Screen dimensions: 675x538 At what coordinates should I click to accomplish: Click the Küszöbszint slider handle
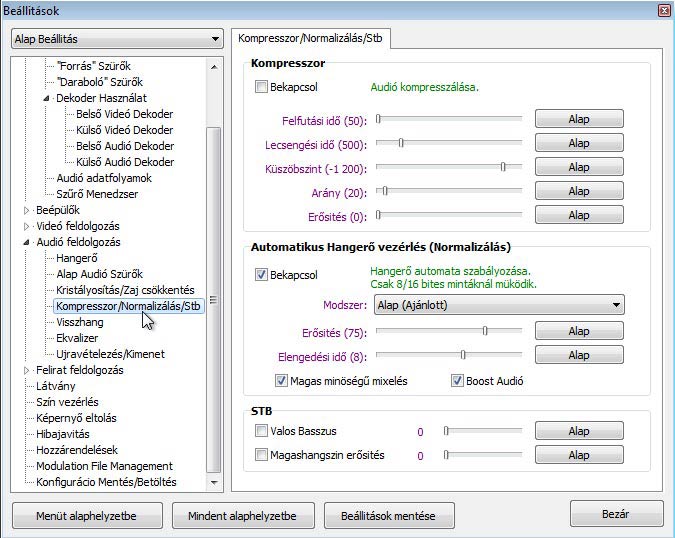click(x=503, y=167)
